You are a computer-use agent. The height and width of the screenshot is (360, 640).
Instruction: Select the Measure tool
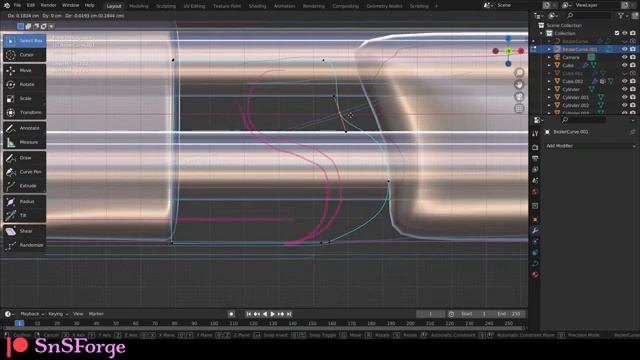click(x=24, y=142)
